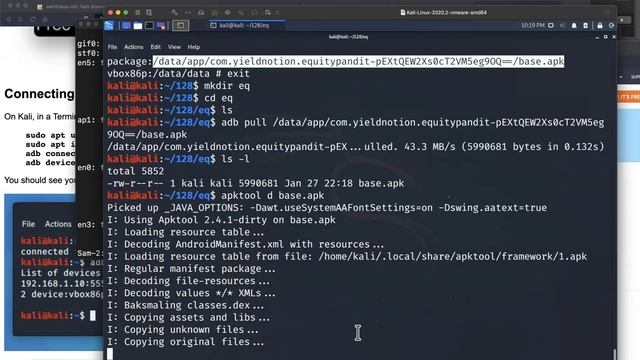Screen dimensions: 640x360
Task: Open the File menu in front terminal
Action: [x=112, y=47]
